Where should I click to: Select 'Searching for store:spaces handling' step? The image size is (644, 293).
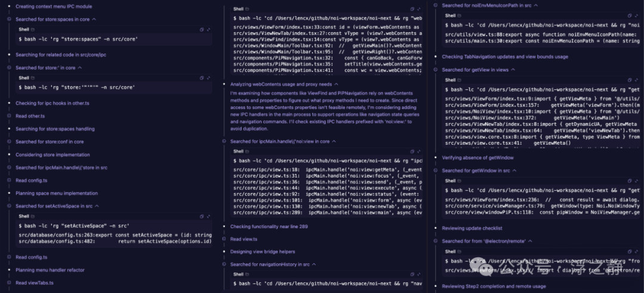55,129
